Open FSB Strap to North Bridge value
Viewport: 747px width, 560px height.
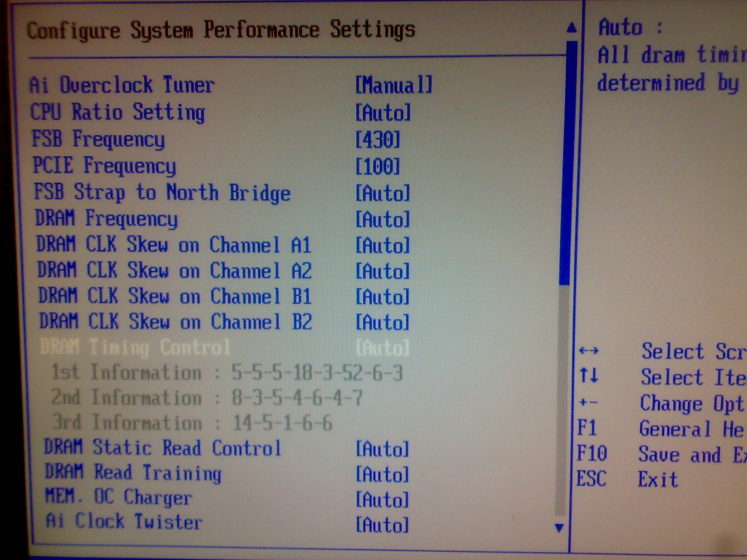tap(383, 193)
